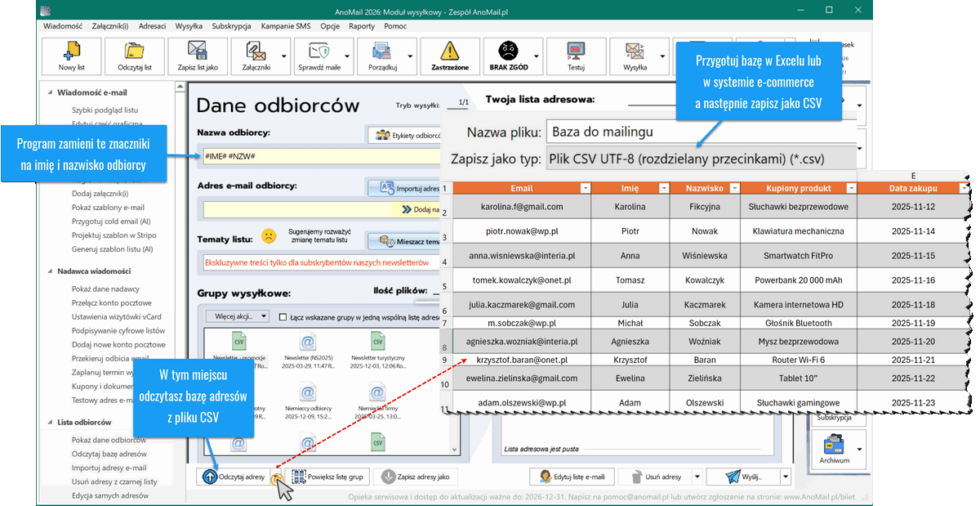Open the Wiadomość menu
Screen dimensions: 980x506
pos(63,26)
